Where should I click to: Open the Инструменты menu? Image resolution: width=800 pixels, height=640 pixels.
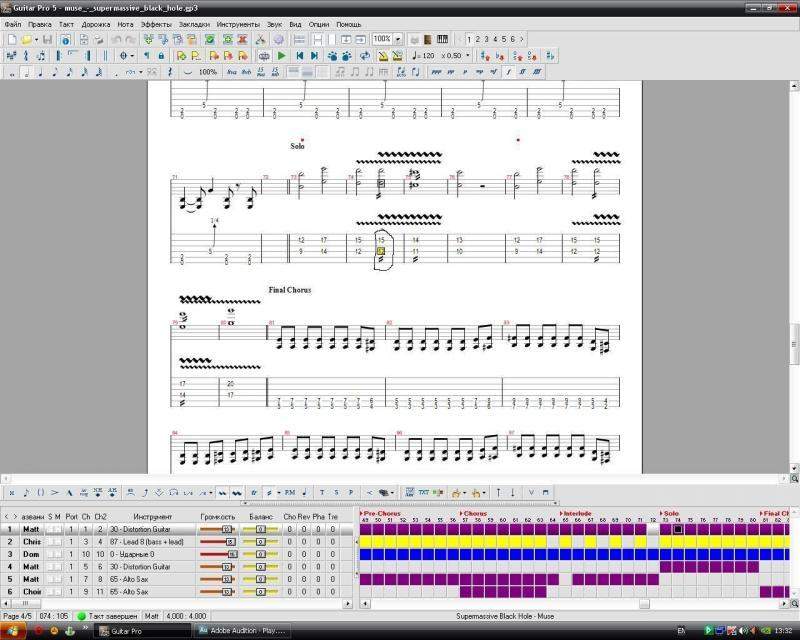point(237,23)
